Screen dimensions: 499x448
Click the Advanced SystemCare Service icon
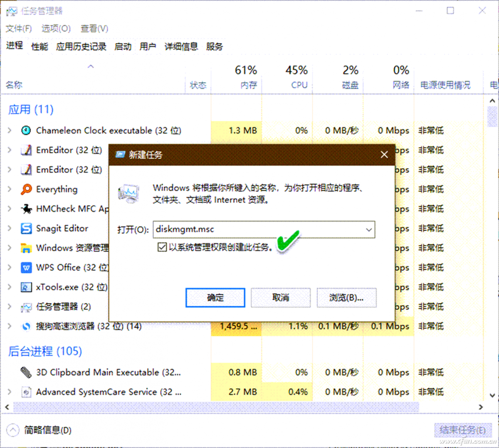point(26,392)
